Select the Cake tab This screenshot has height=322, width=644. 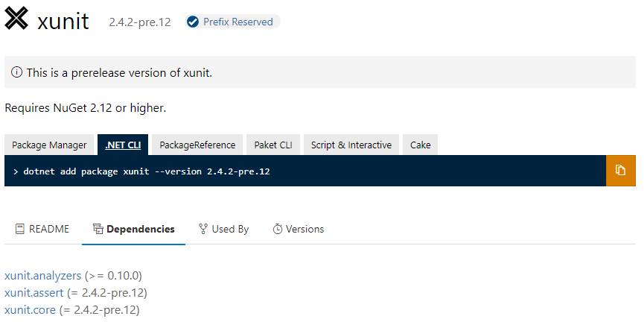[420, 145]
